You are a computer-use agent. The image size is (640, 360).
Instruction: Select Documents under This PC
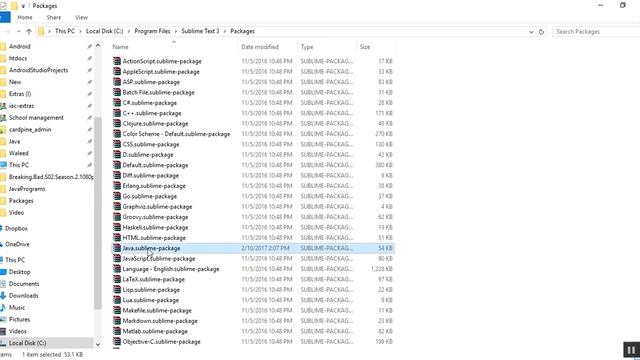24,284
